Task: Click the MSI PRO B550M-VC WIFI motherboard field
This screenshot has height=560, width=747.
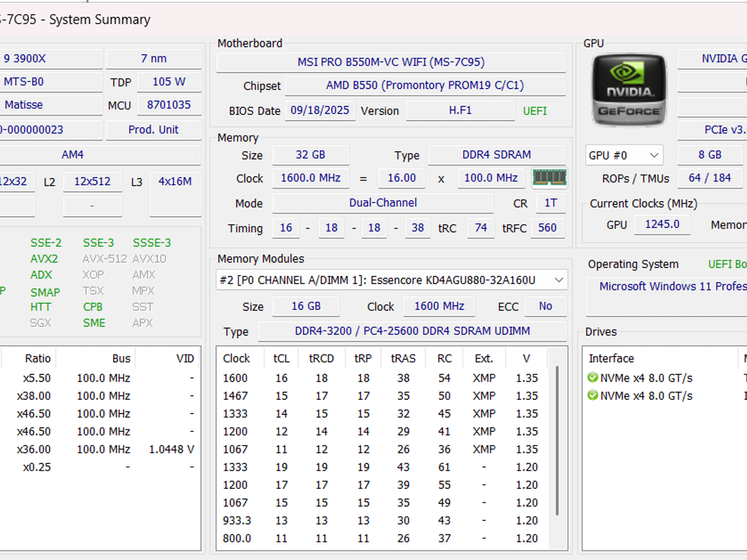Action: point(391,62)
